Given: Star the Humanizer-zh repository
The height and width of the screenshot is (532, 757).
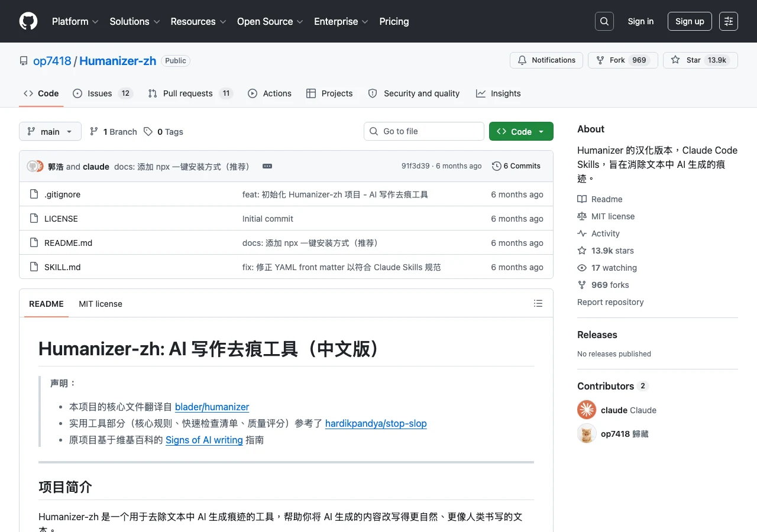Looking at the screenshot, I should click(700, 60).
